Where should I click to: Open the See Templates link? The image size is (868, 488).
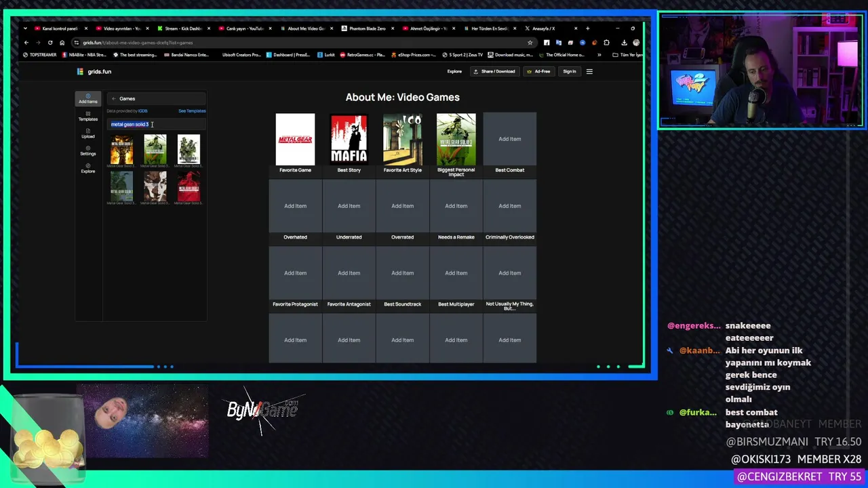click(192, 111)
